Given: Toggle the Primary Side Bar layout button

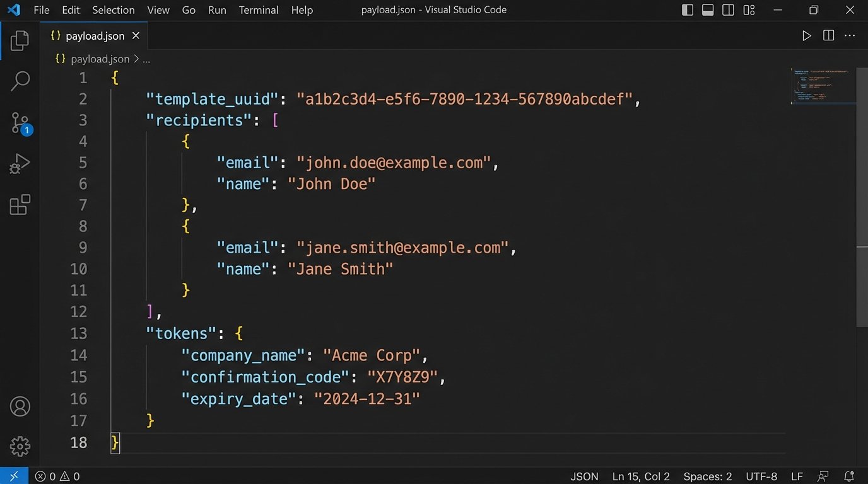Looking at the screenshot, I should click(688, 10).
